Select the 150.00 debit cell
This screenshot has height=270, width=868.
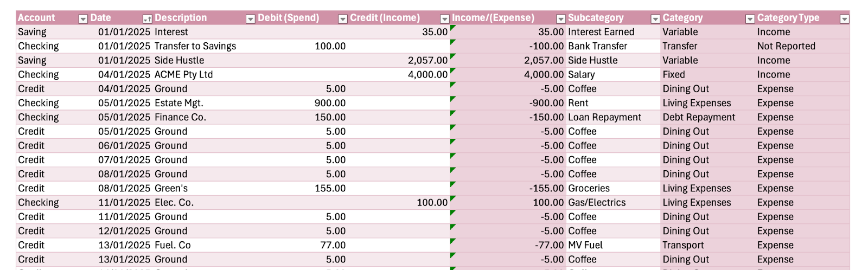coord(302,117)
